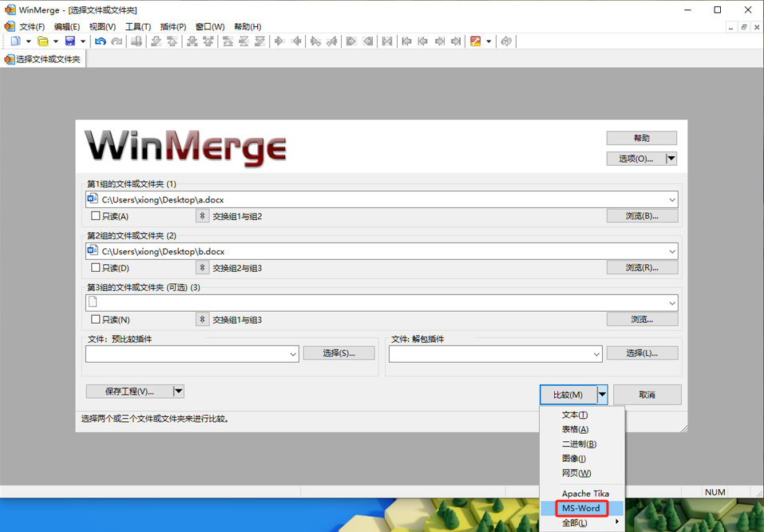Open the 解包插件 combo box dropdown
The width and height of the screenshot is (764, 532).
point(596,354)
